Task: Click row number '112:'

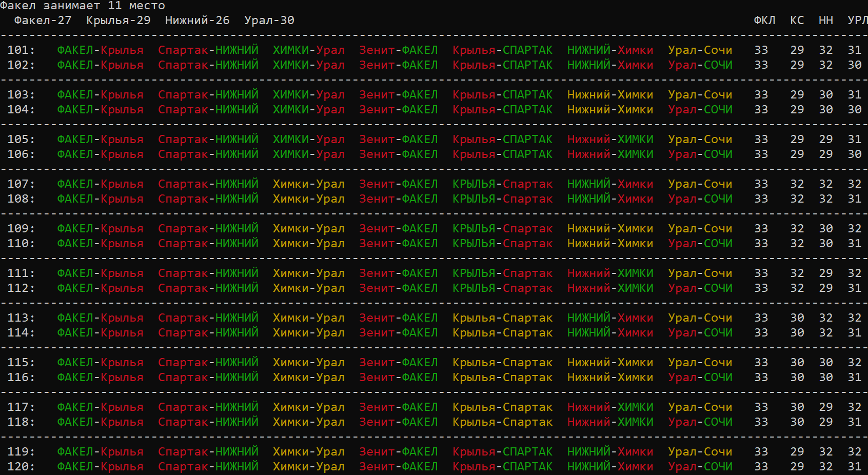Action: (21, 288)
